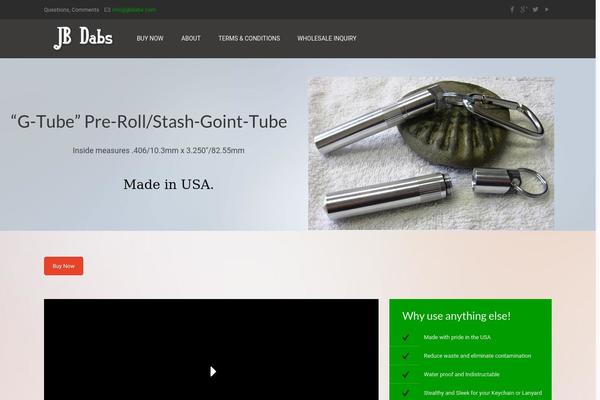Viewport: 600px width, 400px height.
Task: Open the Twitter social icon
Action: tap(535, 10)
